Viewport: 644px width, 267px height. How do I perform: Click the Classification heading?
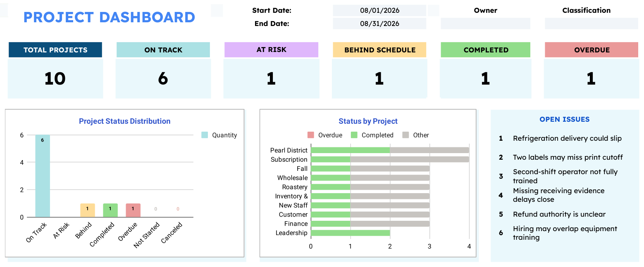click(586, 10)
